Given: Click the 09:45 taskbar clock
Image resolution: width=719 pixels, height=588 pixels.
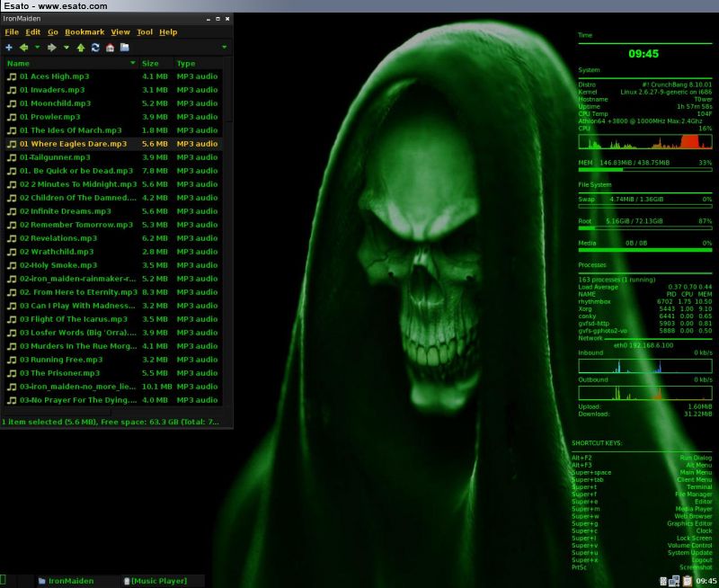Looking at the screenshot, I should 706,581.
